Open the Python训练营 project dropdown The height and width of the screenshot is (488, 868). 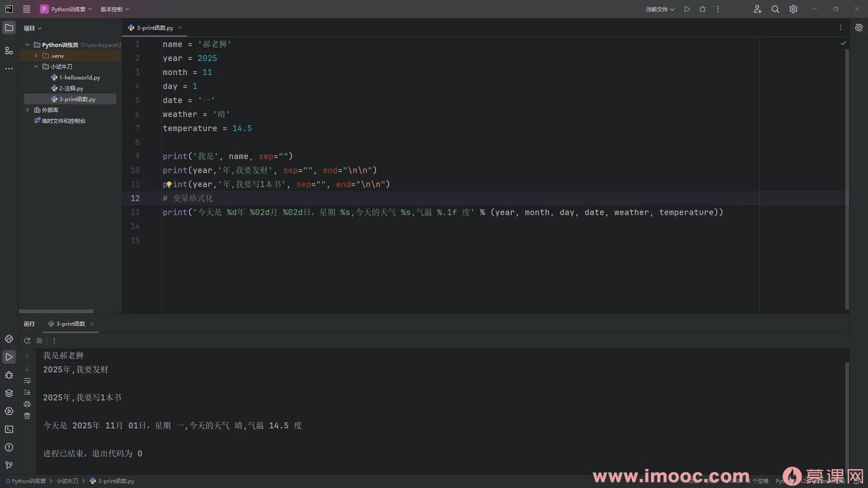66,9
